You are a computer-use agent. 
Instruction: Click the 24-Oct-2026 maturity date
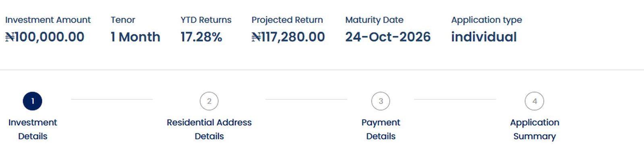point(388,37)
